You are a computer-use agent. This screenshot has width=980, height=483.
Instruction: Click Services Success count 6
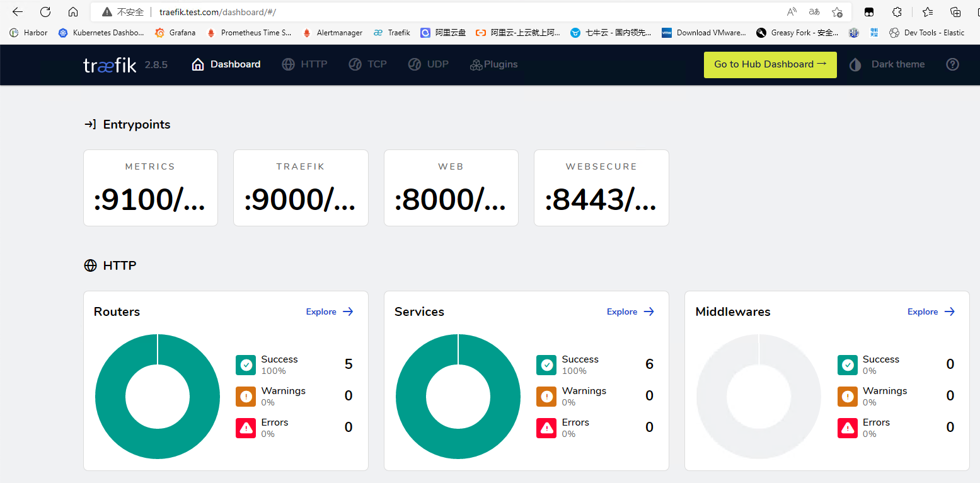click(649, 364)
